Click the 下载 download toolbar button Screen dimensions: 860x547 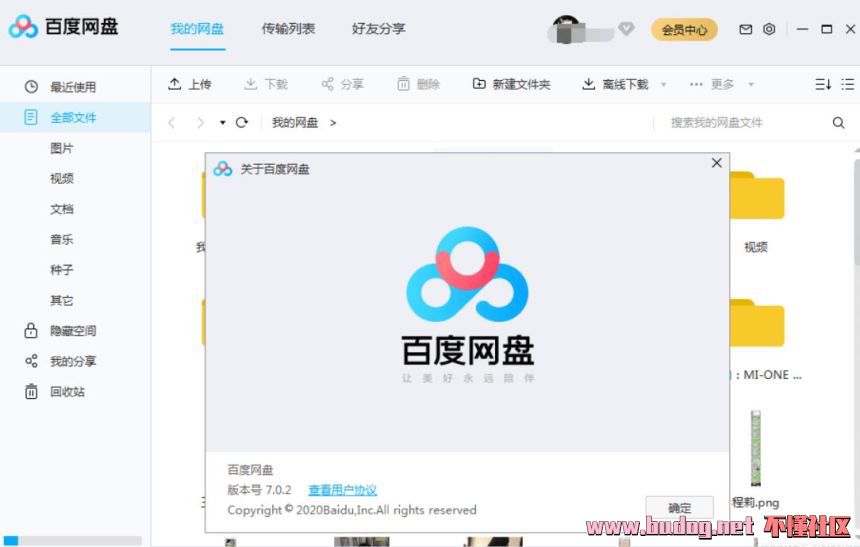pyautogui.click(x=266, y=84)
